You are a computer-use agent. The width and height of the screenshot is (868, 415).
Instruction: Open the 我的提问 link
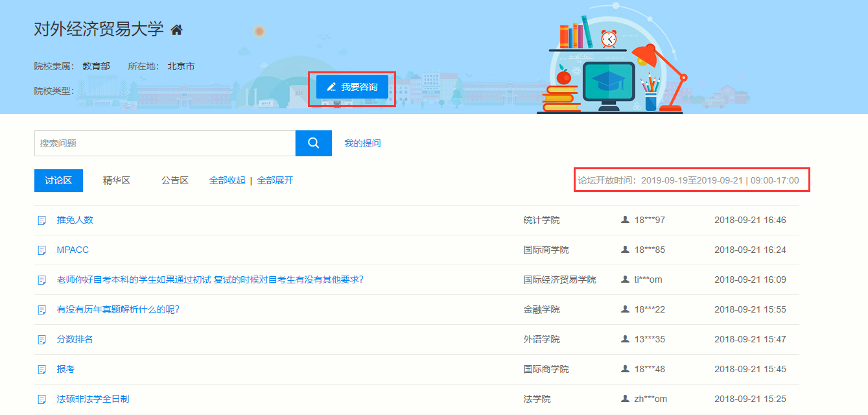pos(362,143)
